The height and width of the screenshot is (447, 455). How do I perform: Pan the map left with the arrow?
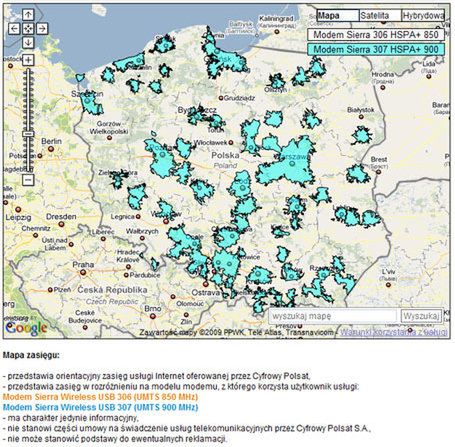(x=14, y=29)
